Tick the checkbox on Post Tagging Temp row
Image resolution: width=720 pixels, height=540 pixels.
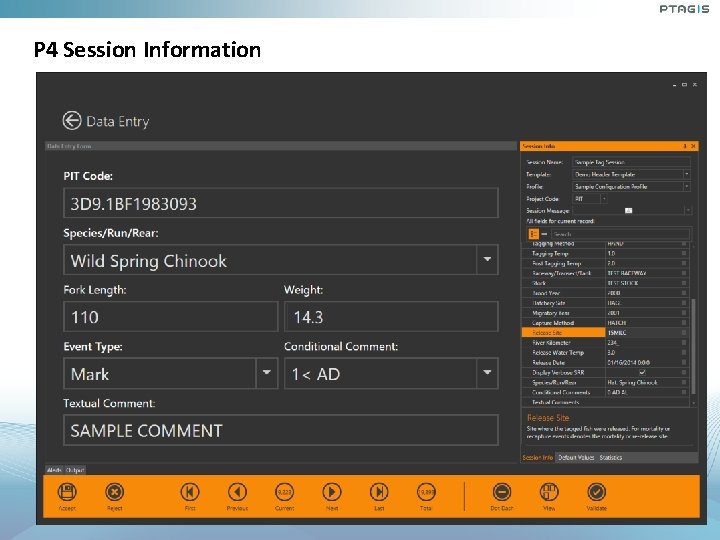tap(684, 264)
